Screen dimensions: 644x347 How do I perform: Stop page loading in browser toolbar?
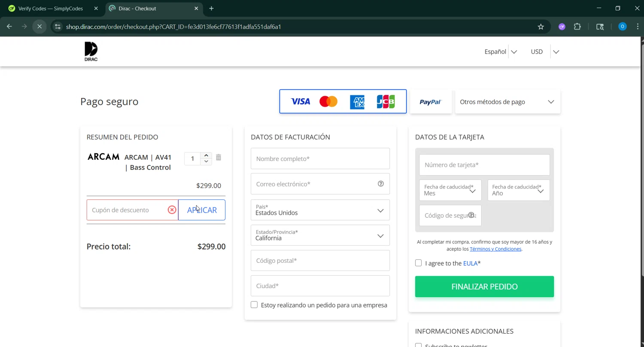pyautogui.click(x=39, y=27)
